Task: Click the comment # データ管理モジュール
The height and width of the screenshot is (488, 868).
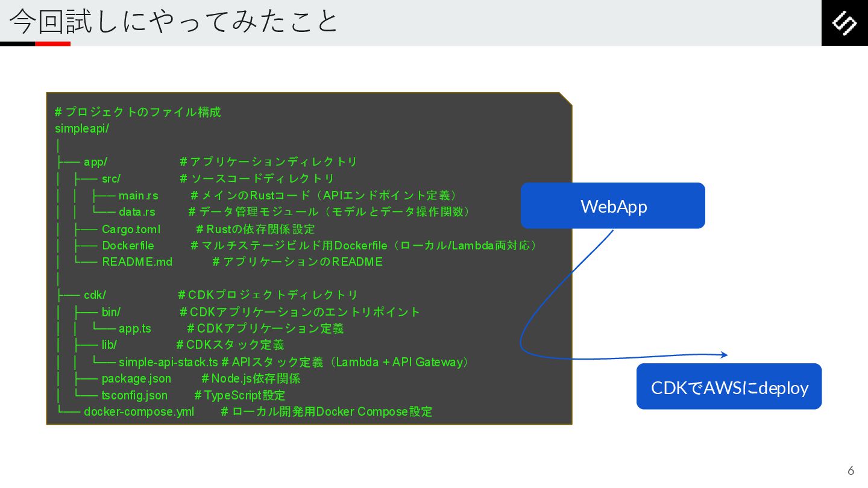Action: point(331,212)
